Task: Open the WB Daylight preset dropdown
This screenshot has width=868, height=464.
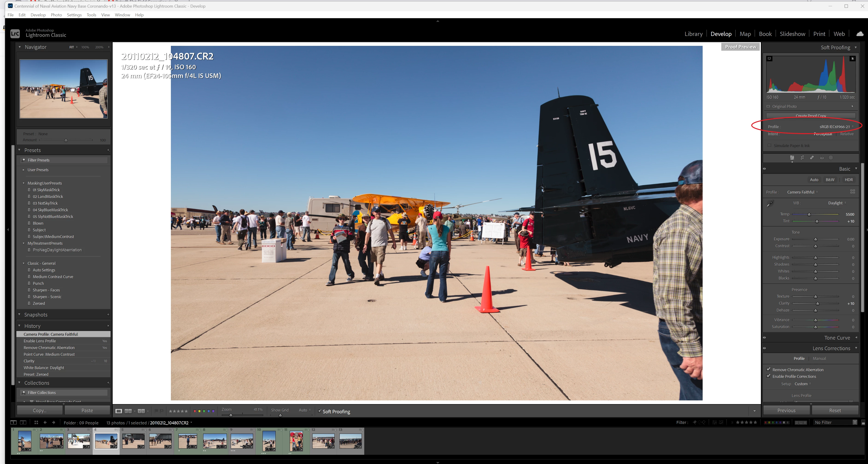Action: (837, 203)
